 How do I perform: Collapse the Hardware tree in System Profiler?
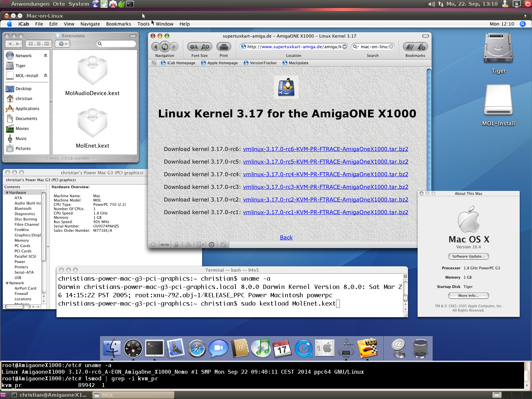point(7,193)
